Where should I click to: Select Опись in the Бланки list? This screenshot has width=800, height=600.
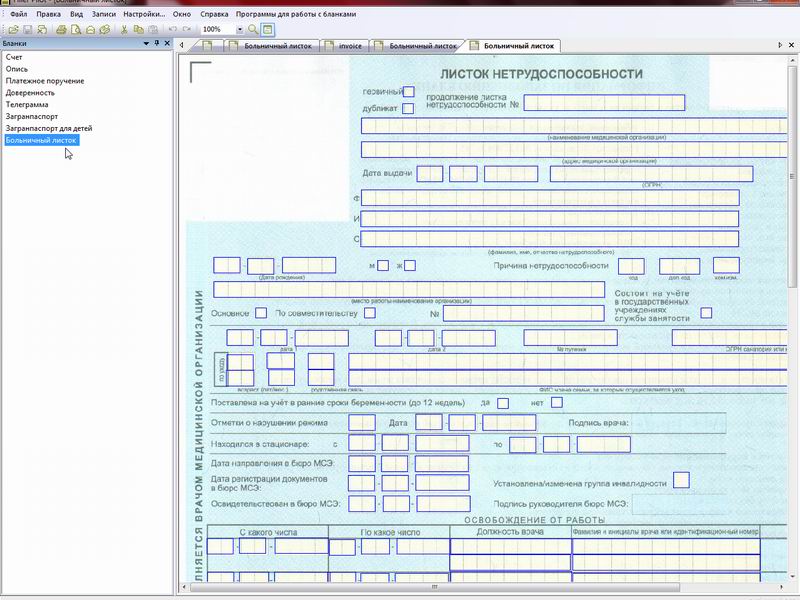pos(17,69)
